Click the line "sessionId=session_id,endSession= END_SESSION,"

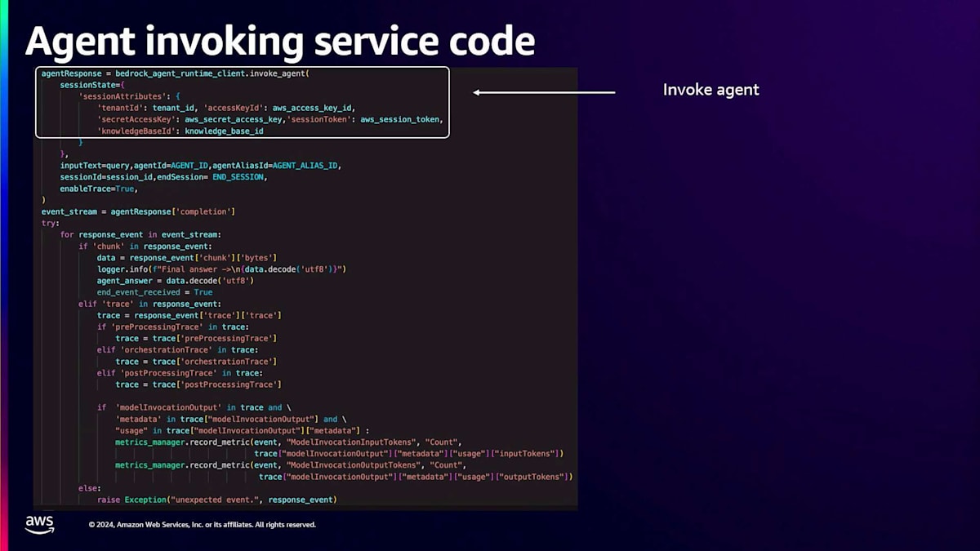coord(163,176)
